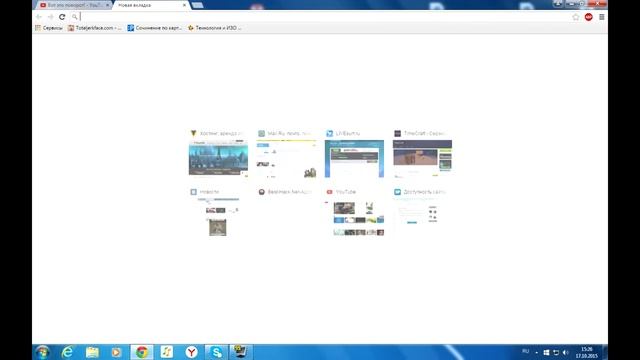Image resolution: width=640 pixels, height=360 pixels.
Task: Open the Сочинение по карт... bookmark
Action: click(154, 28)
